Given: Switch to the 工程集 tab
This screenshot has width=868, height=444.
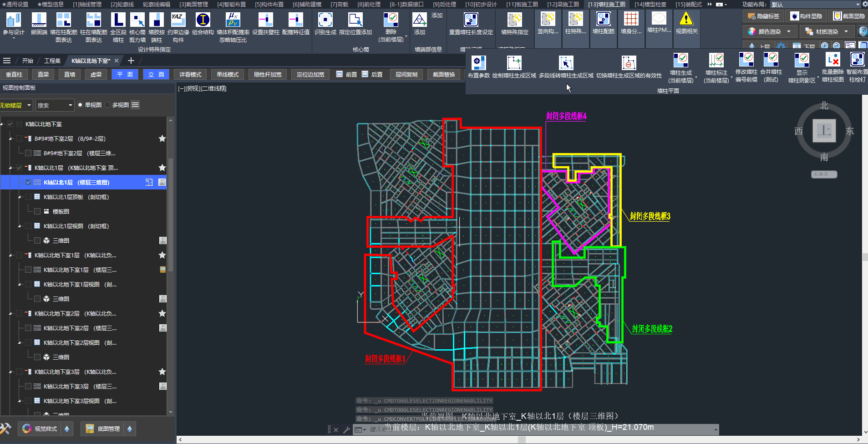Looking at the screenshot, I should tap(52, 61).
